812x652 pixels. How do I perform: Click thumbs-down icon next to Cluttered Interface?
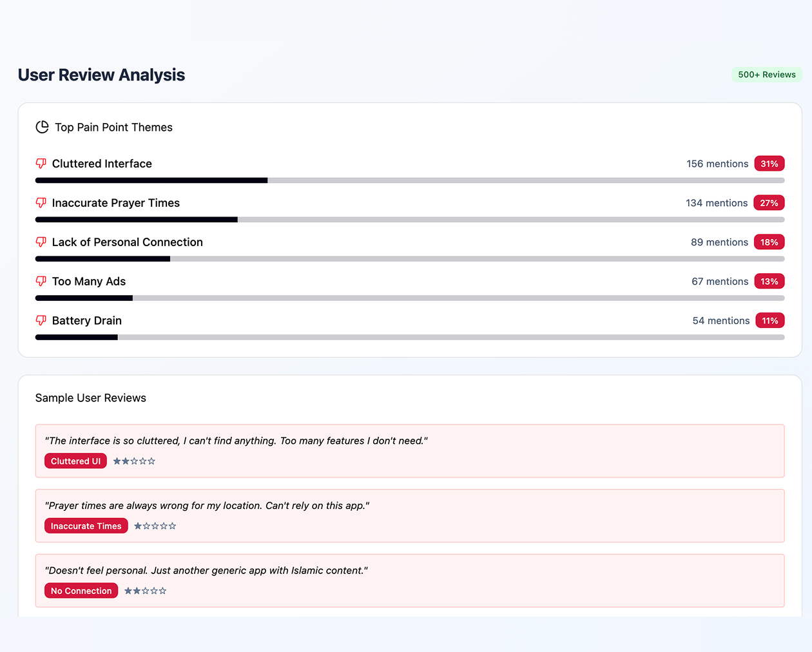click(x=41, y=164)
